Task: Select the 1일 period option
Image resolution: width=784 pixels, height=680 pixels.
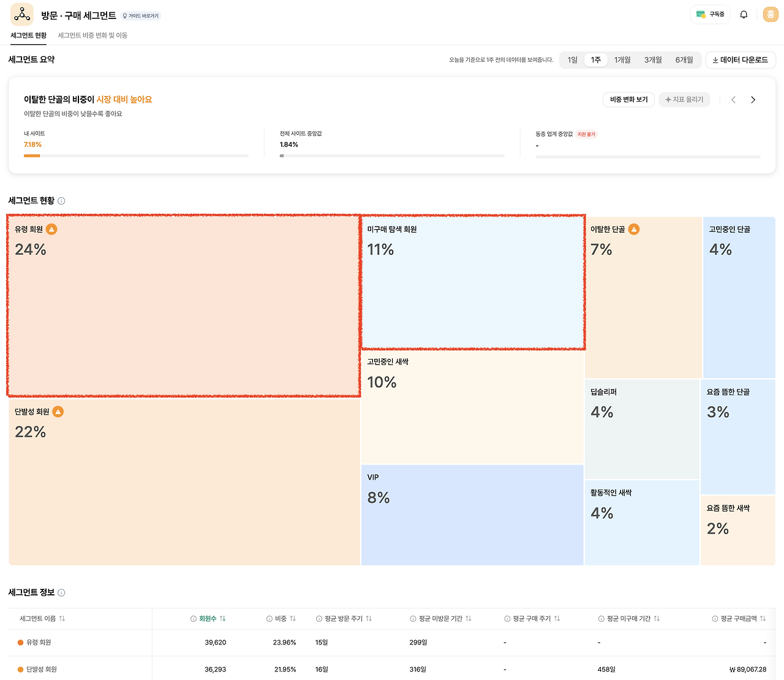Action: click(572, 60)
